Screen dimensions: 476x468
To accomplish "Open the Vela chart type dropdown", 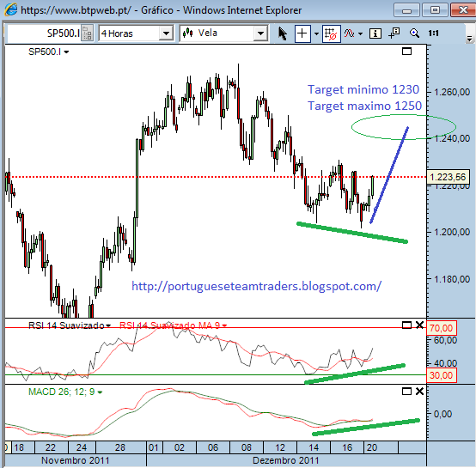I will click(260, 33).
